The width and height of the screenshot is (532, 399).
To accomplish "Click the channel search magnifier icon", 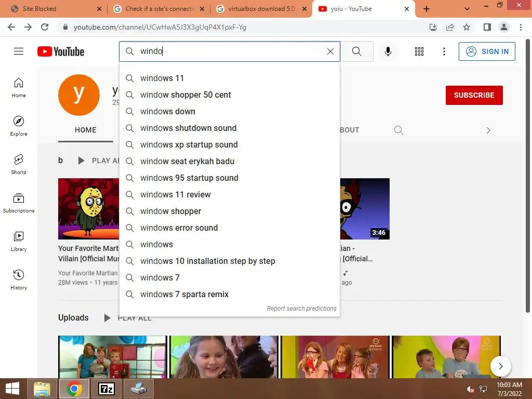I will (x=398, y=130).
